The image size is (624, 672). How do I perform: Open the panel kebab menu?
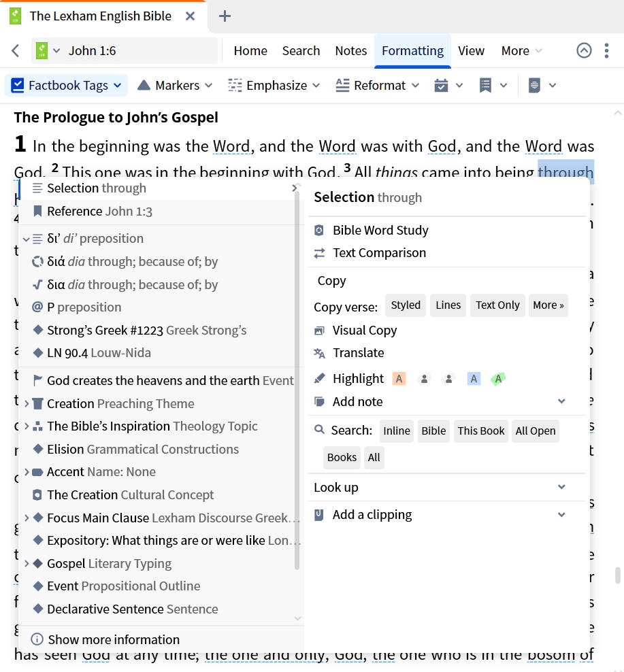click(x=606, y=50)
